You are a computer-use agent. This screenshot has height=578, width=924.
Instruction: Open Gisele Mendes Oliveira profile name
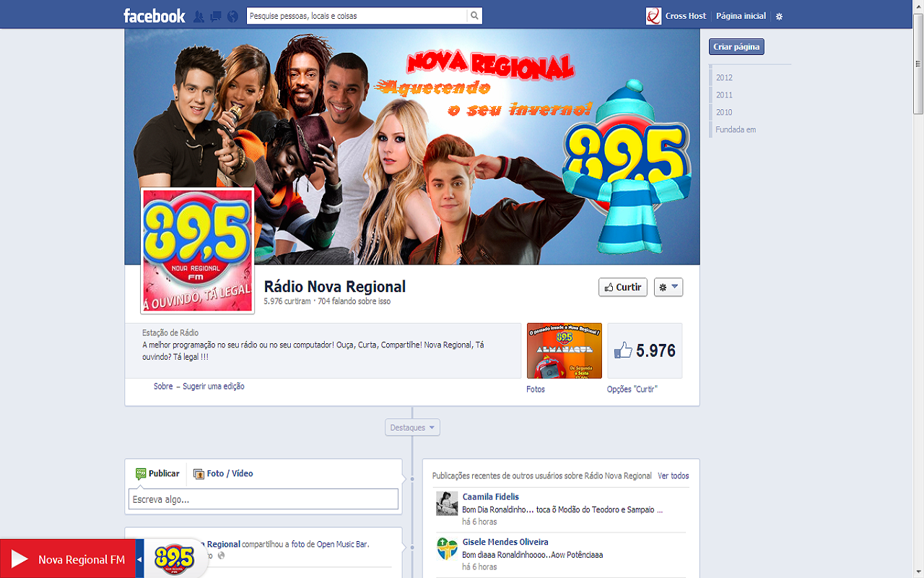(505, 542)
